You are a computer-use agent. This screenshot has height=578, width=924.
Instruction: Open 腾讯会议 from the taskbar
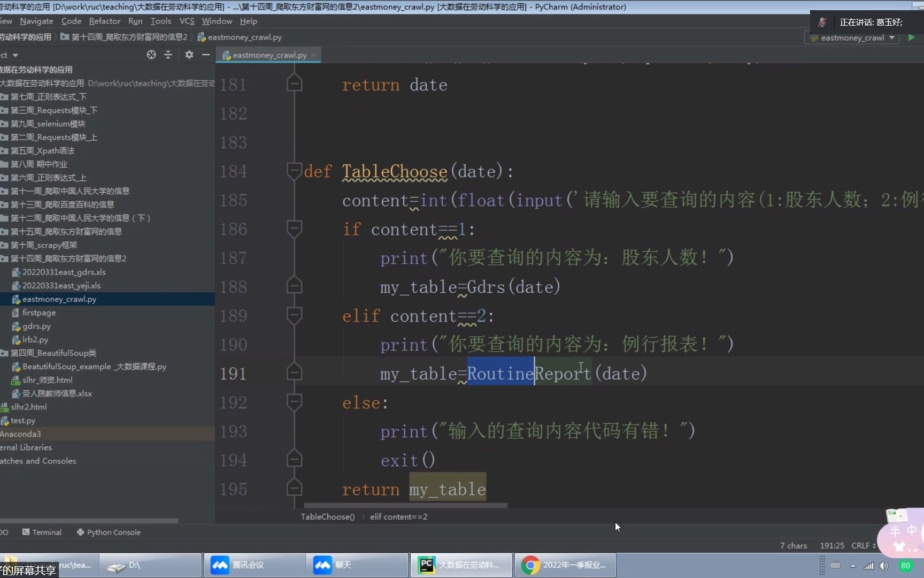[255, 565]
